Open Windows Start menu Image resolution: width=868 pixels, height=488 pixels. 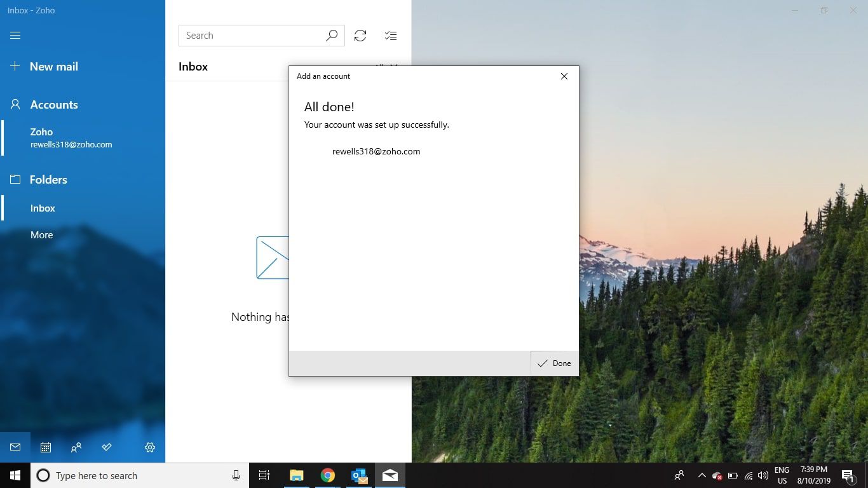[15, 475]
